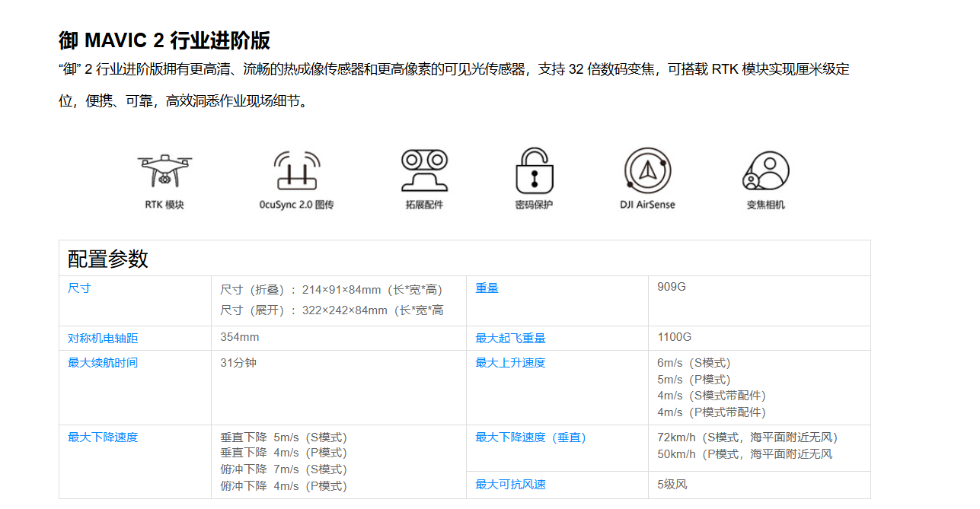This screenshot has height=509, width=980.
Task: Select the '909G' weight value
Action: pos(672,287)
